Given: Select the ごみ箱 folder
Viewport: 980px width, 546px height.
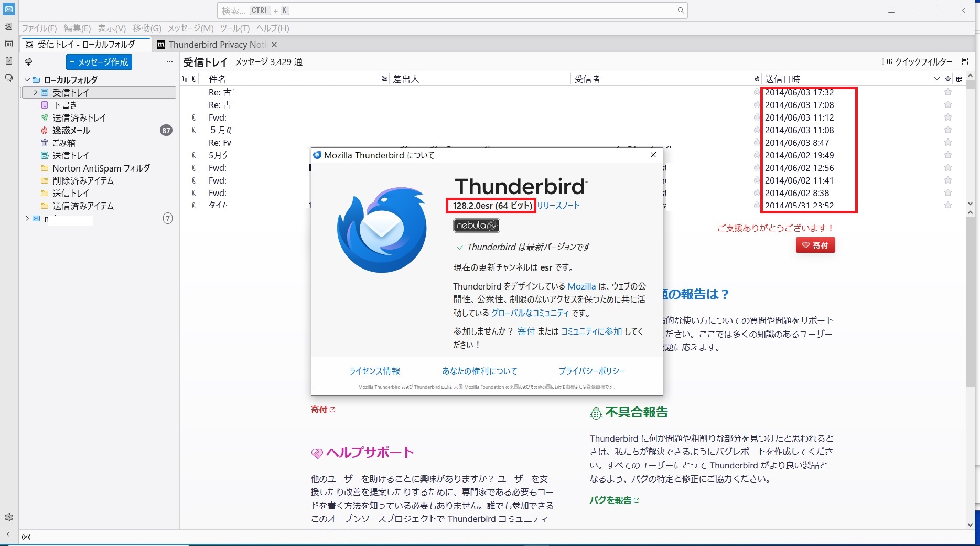Looking at the screenshot, I should coord(98,143).
